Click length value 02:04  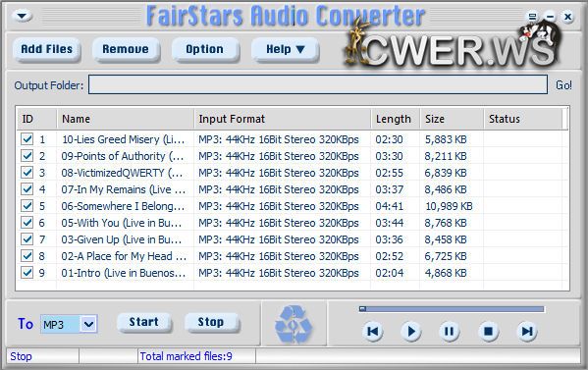pos(390,273)
